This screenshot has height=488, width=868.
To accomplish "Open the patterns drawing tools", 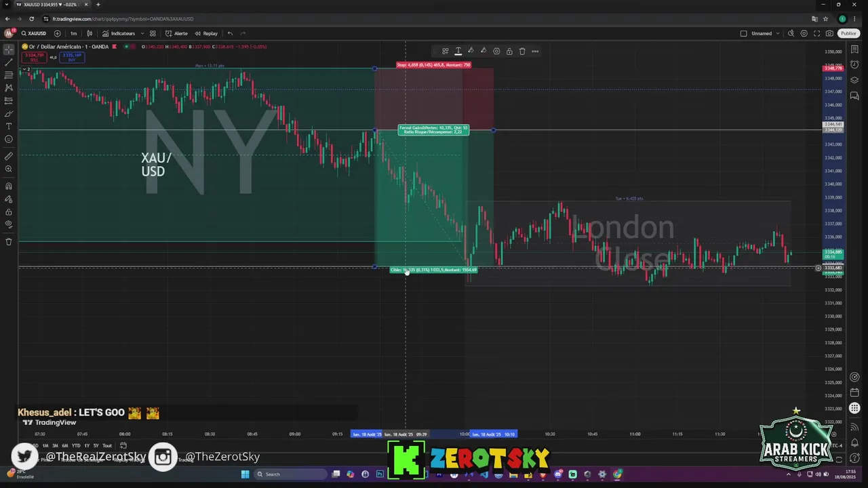I will coord(9,88).
